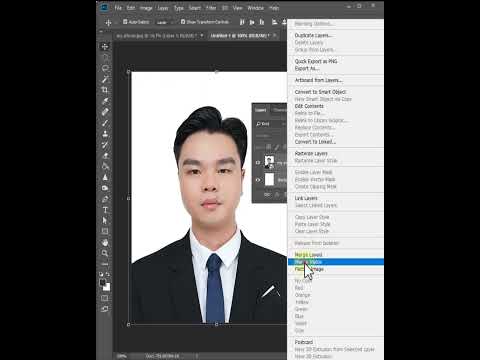Select the Crop tool

click(105, 90)
